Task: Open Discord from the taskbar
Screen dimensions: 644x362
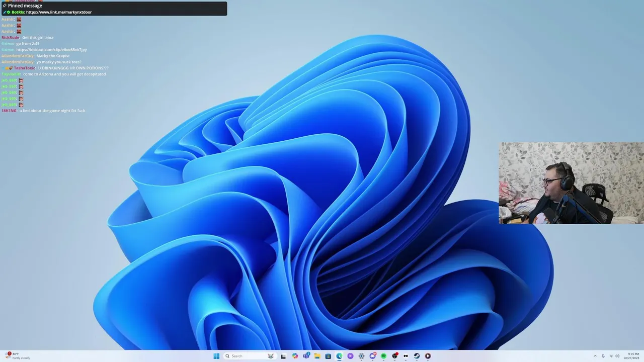Action: 373,356
